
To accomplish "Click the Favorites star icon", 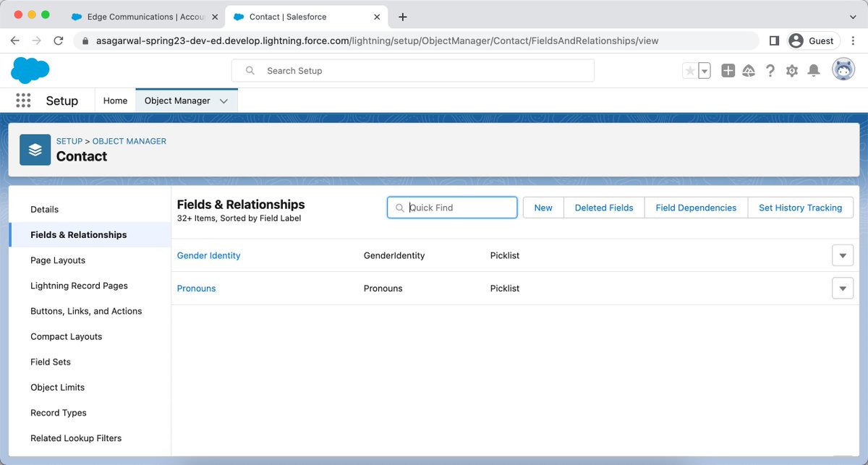I will pyautogui.click(x=690, y=71).
